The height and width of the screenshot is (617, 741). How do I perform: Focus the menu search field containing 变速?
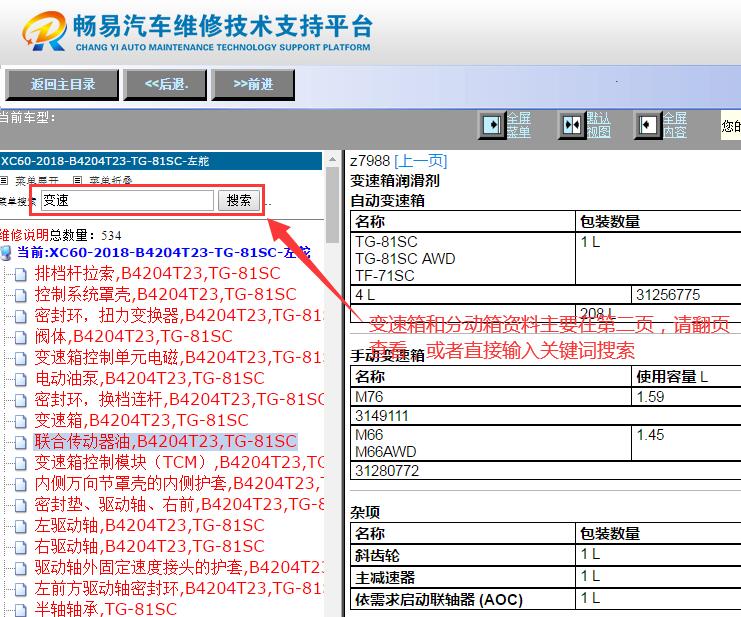coord(127,200)
